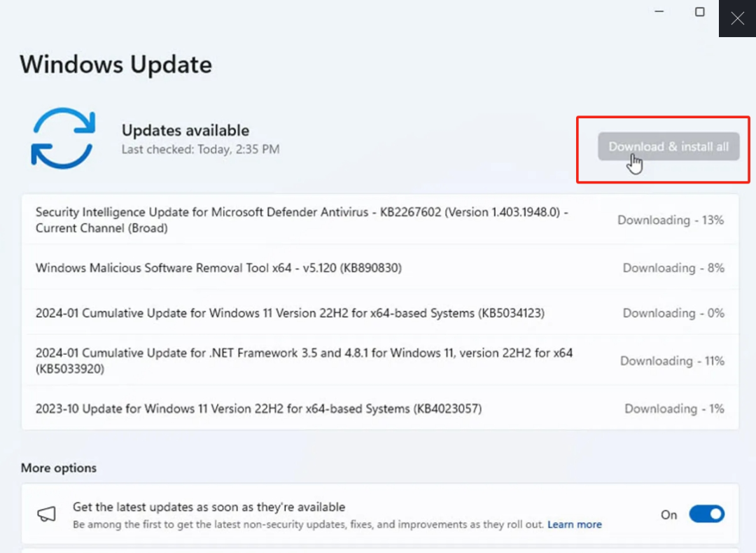This screenshot has height=553, width=756.
Task: Toggle off Get the latest updates switch
Action: point(706,514)
